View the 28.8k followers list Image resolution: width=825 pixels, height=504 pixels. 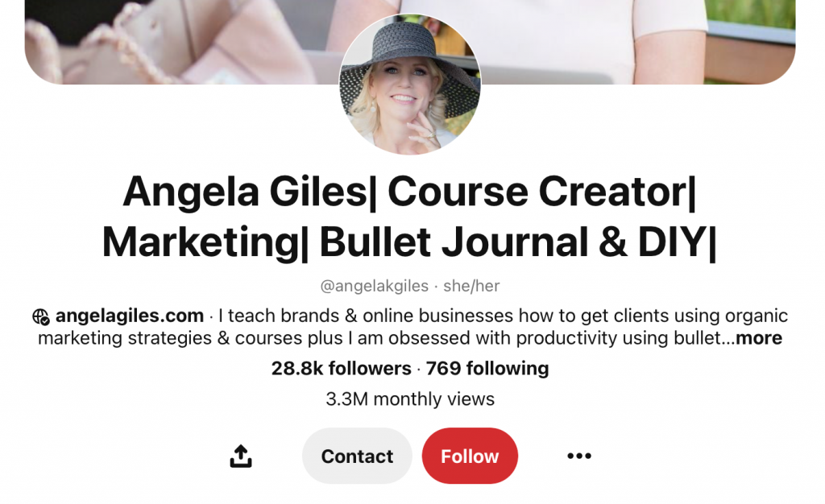tap(341, 369)
